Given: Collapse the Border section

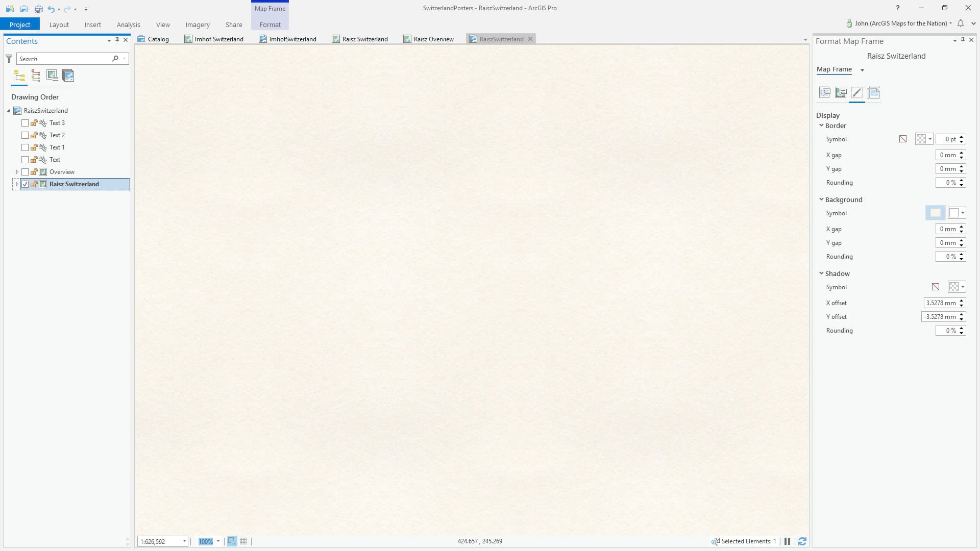Looking at the screenshot, I should pyautogui.click(x=821, y=126).
